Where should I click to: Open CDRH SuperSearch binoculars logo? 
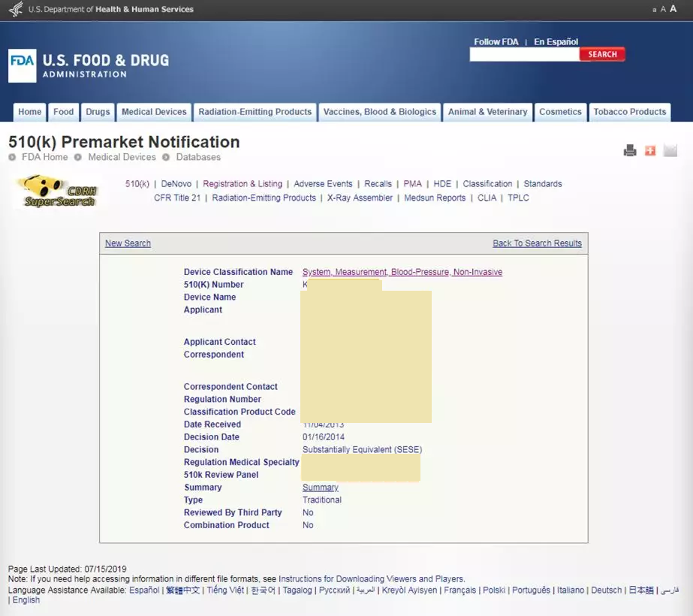click(58, 191)
